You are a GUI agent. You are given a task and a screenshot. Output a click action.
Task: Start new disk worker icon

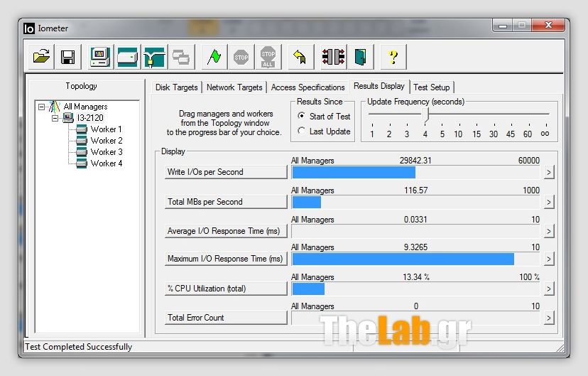point(128,57)
